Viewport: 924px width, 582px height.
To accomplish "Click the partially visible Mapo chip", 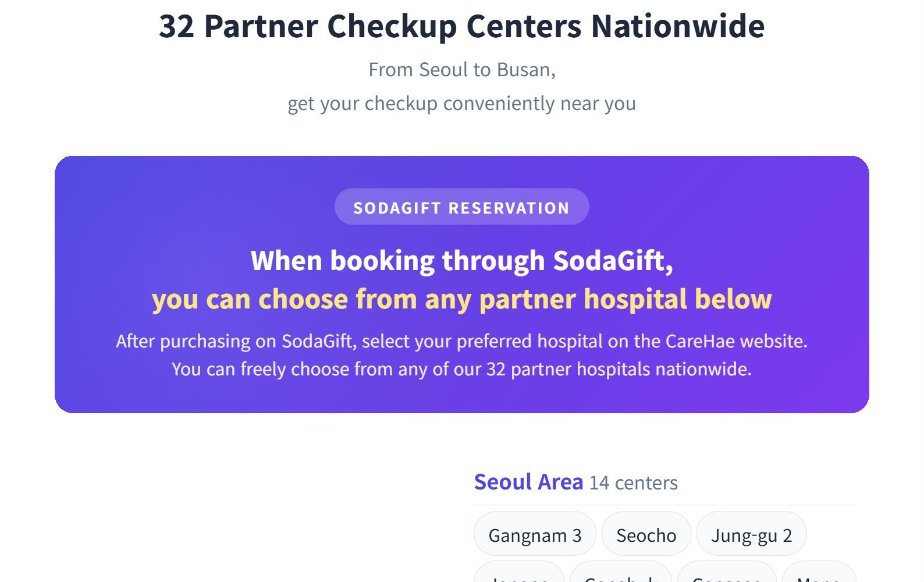I will tap(819, 575).
